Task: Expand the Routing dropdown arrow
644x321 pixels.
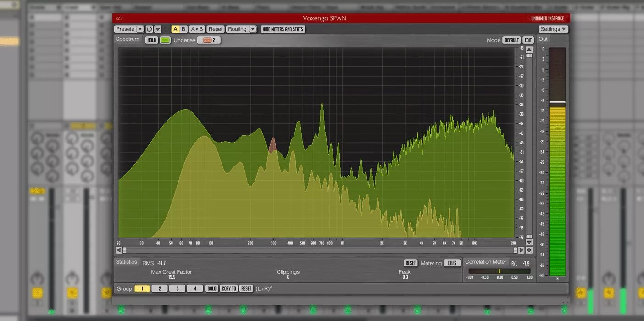Action: point(253,29)
